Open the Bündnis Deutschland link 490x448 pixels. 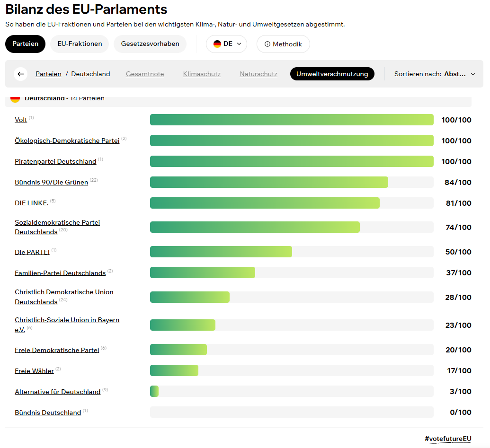pos(48,413)
